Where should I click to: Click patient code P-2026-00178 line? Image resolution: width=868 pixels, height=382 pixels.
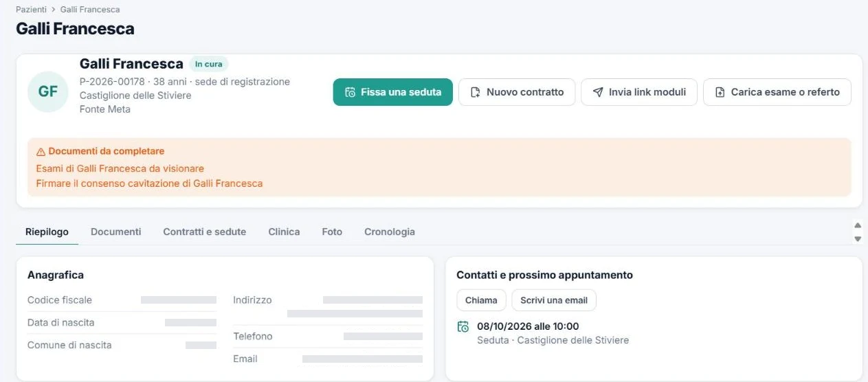click(185, 82)
